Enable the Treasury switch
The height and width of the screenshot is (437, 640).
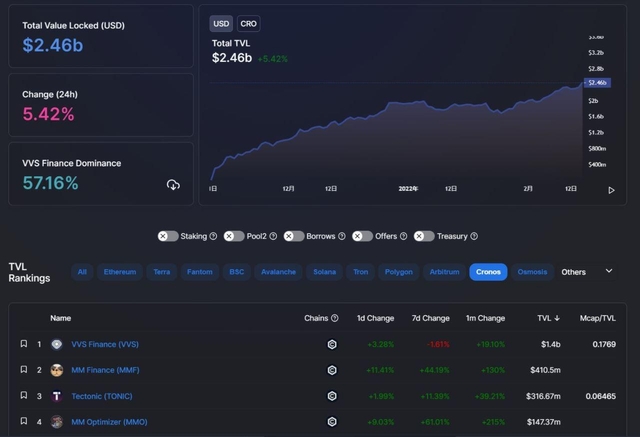(424, 236)
